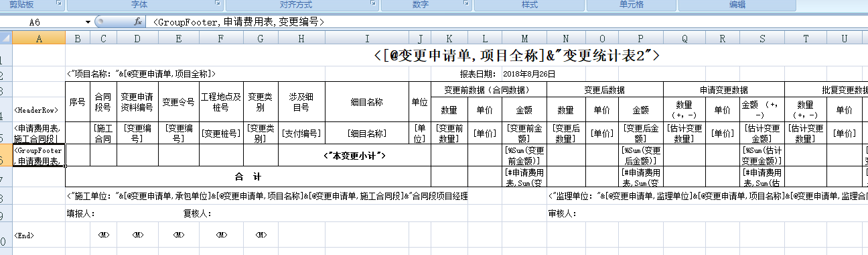Select column U header
The width and height of the screenshot is (868, 255).
[844, 39]
